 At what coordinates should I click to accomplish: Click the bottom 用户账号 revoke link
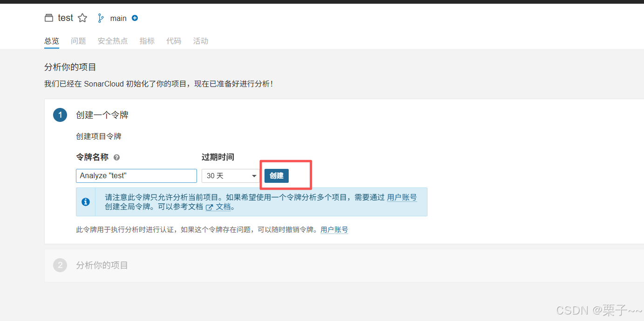(334, 229)
